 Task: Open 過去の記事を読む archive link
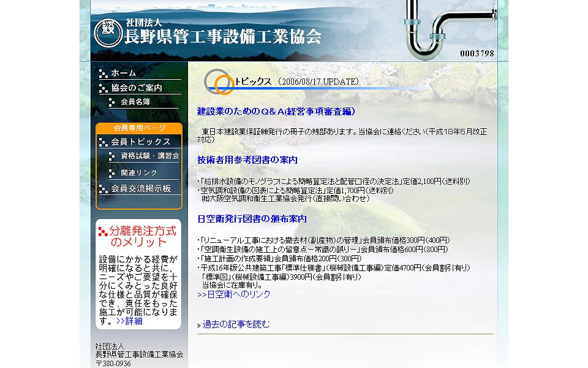[236, 324]
